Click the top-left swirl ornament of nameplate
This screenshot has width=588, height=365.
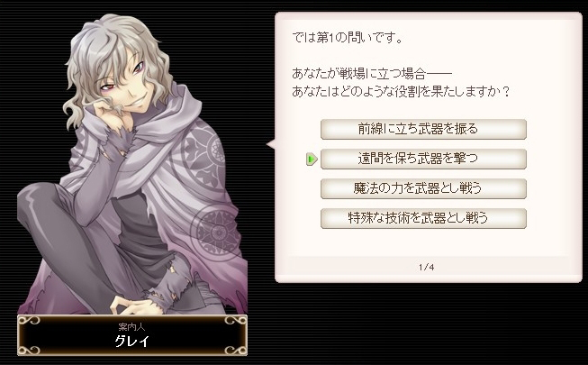pos(29,321)
